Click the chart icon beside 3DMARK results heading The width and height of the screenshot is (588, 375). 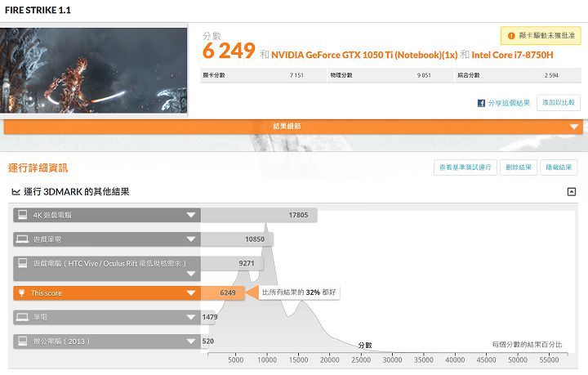(16, 192)
